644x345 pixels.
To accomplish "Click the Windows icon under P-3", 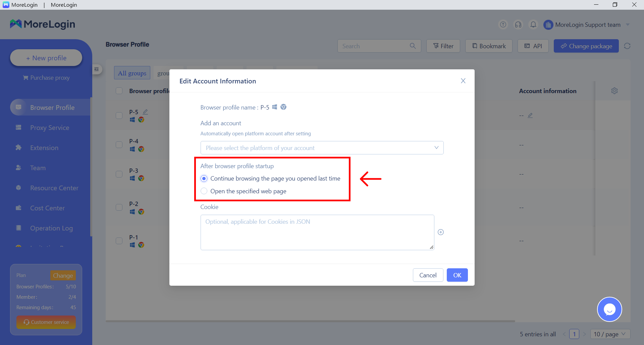I will 132,179.
